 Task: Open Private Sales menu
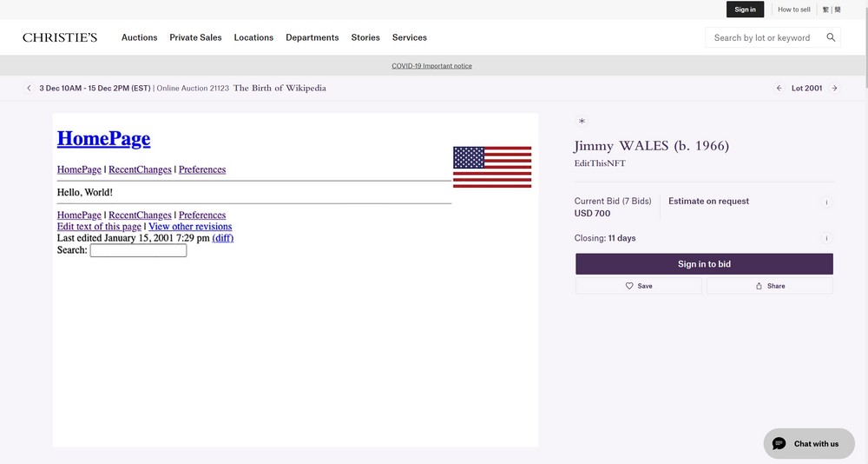(195, 37)
